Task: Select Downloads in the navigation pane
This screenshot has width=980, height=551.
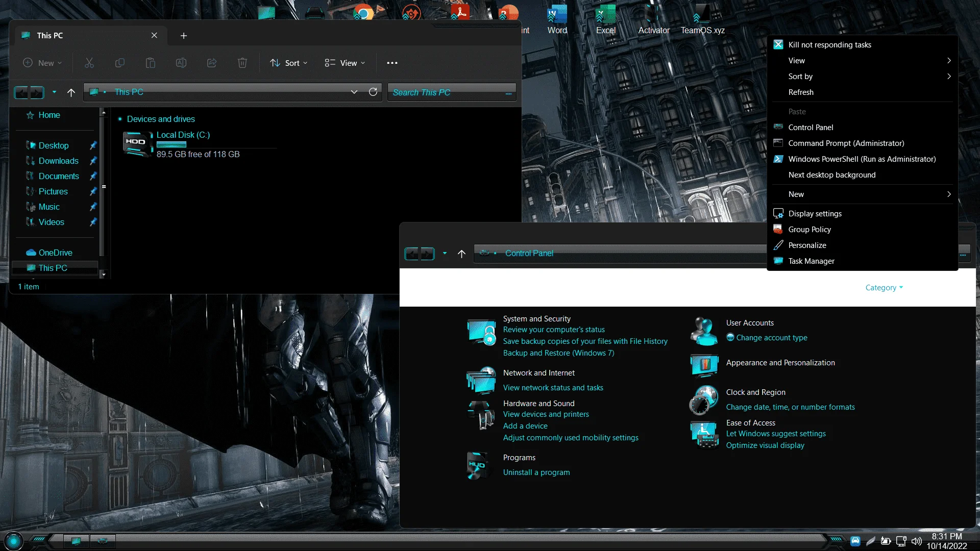Action: (x=59, y=161)
